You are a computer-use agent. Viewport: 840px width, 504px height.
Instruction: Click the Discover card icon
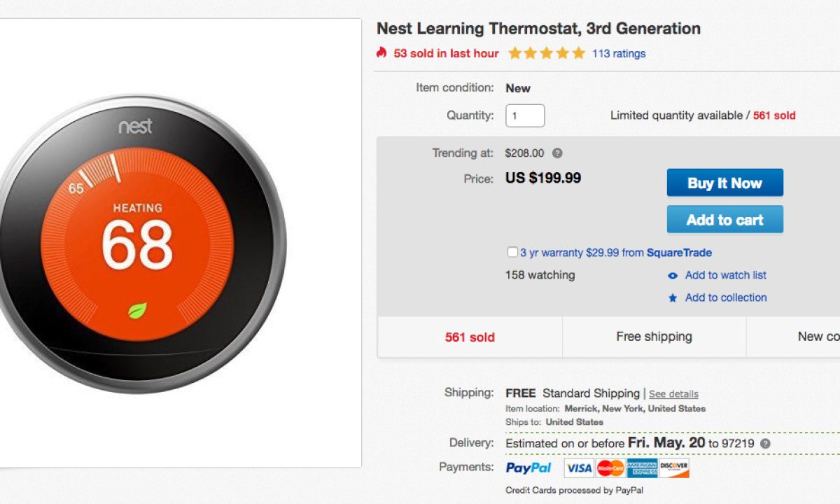tap(674, 468)
